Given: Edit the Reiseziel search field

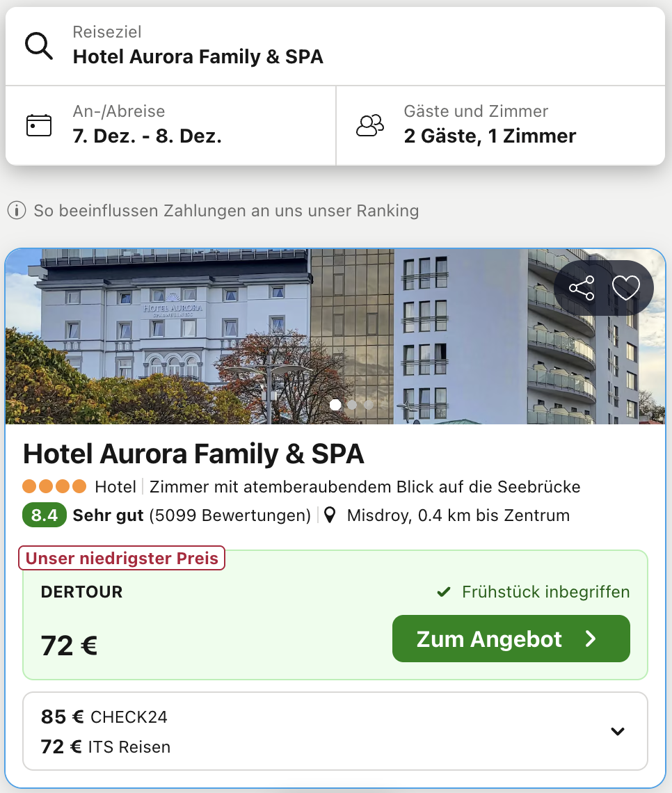Looking at the screenshot, I should coord(334,46).
